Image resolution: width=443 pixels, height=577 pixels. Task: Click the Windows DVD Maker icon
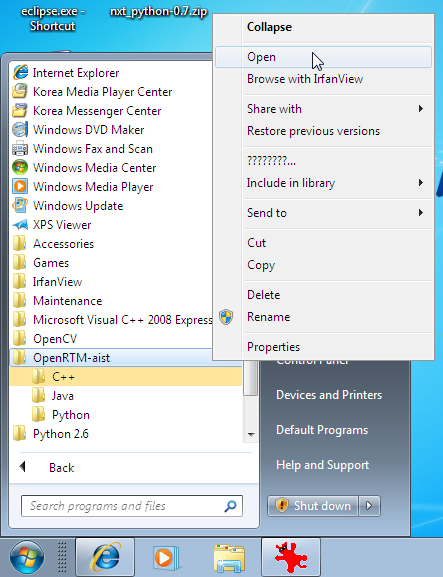point(20,130)
